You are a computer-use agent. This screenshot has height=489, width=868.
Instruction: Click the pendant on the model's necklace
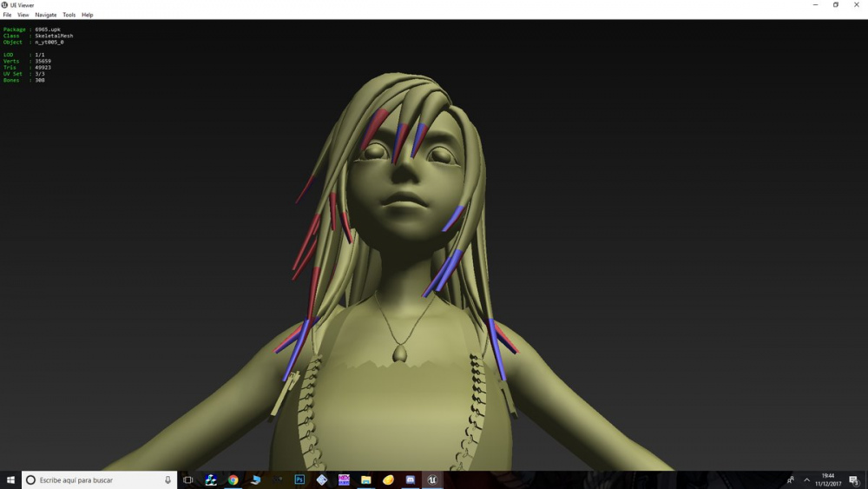[x=400, y=353]
